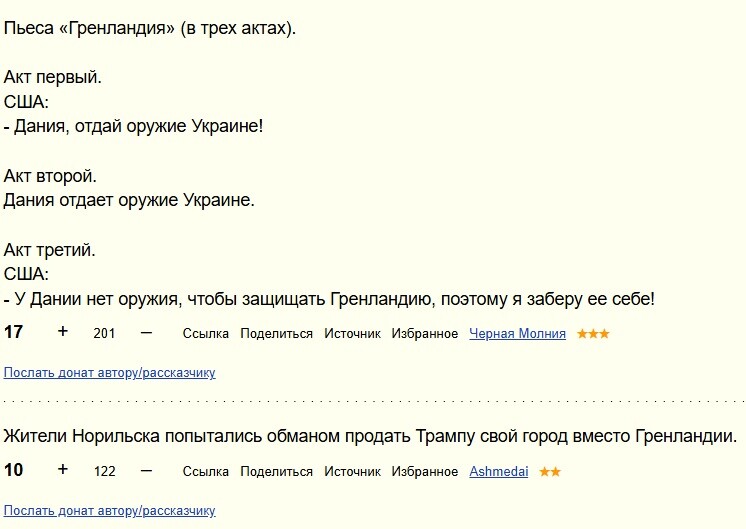The width and height of the screenshot is (746, 529).
Task: Click Ссылка under the Norilsk joke
Action: [x=206, y=472]
